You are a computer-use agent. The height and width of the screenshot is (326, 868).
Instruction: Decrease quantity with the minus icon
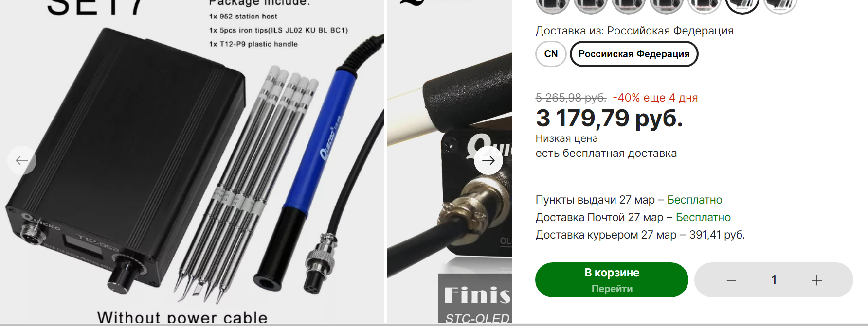click(x=731, y=280)
